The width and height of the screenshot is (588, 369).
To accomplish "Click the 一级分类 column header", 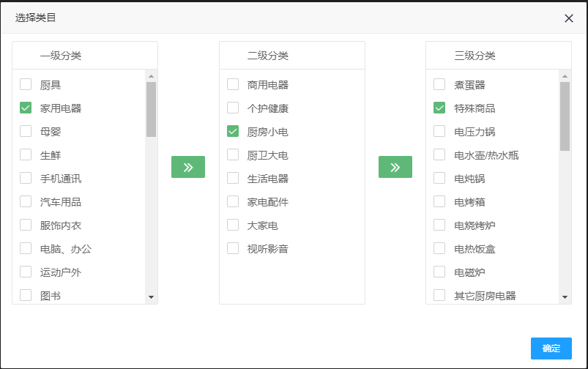I will coord(61,56).
